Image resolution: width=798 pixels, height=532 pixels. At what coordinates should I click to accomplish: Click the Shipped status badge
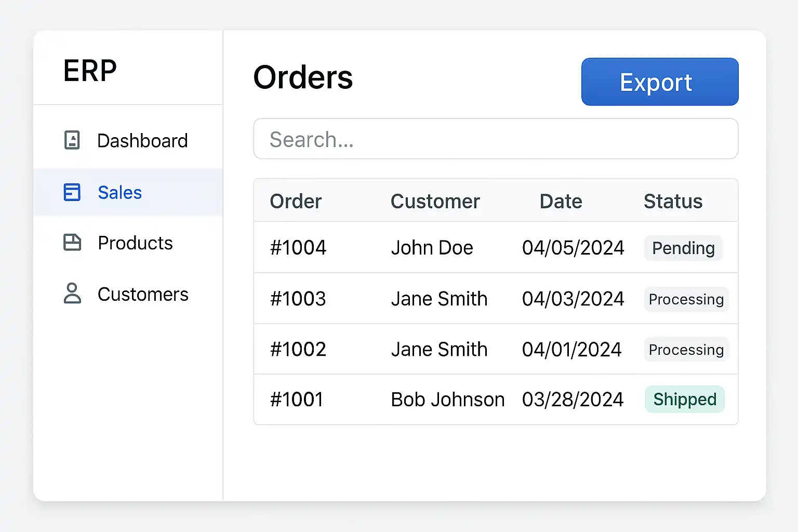(685, 400)
